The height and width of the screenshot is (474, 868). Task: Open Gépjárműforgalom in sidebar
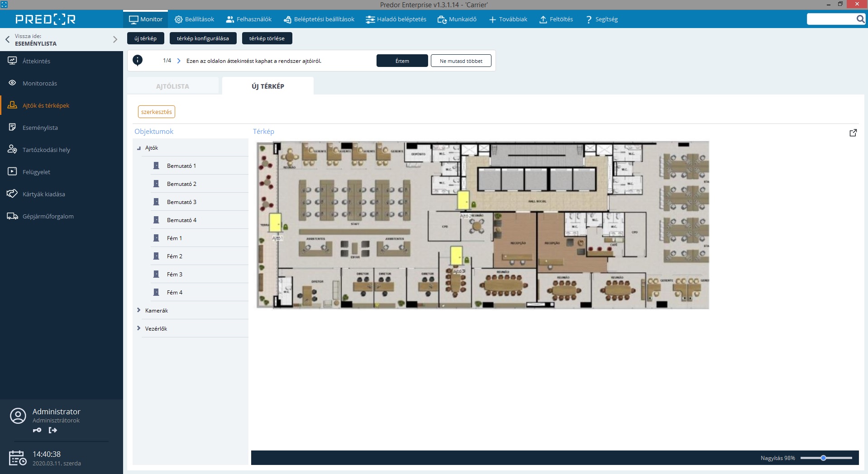pyautogui.click(x=48, y=216)
